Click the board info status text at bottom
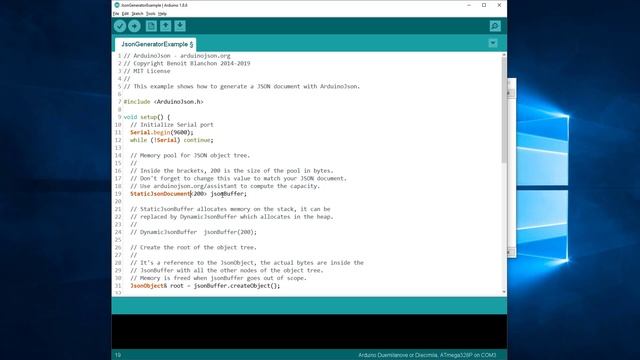 pyautogui.click(x=427, y=355)
